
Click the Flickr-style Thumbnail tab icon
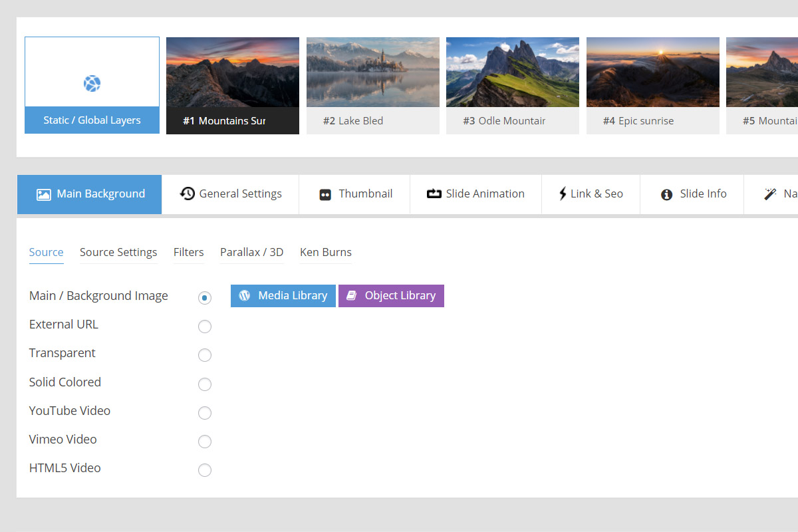point(325,195)
